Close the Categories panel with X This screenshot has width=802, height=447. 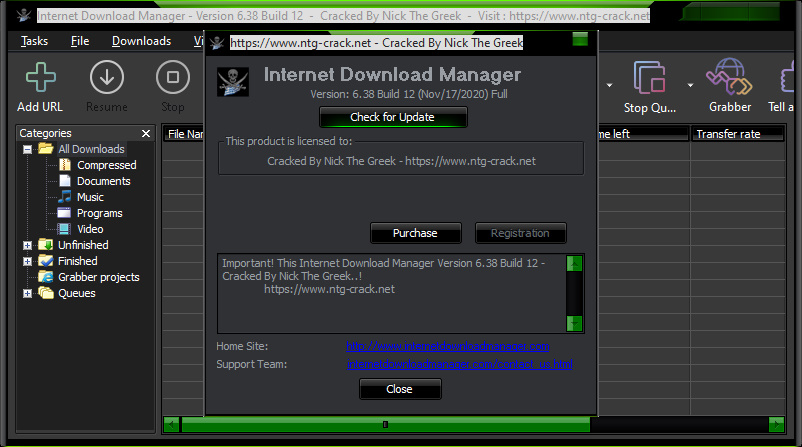(x=146, y=133)
